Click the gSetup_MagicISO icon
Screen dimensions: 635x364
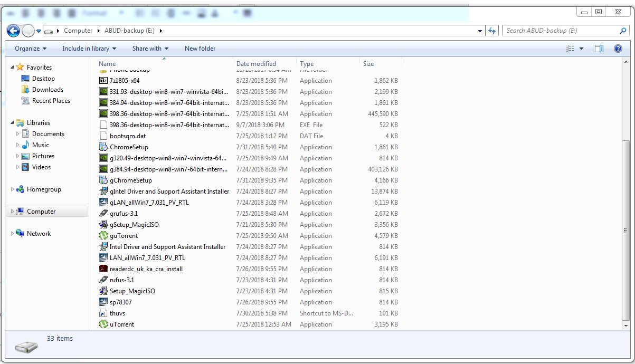pos(103,225)
